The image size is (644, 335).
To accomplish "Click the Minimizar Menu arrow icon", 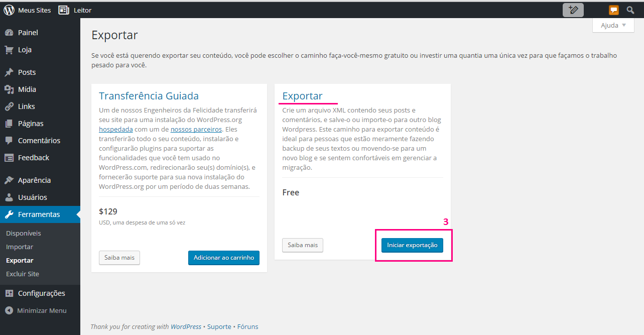I will [9, 310].
